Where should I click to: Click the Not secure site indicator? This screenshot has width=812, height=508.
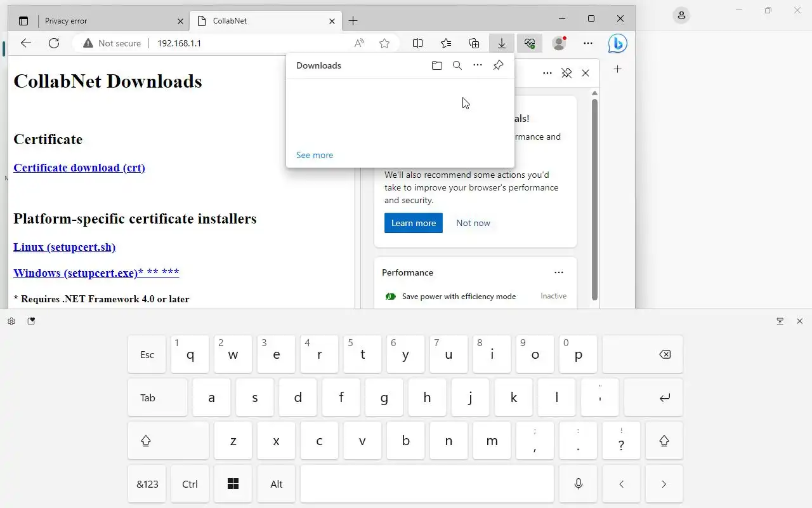click(x=112, y=43)
